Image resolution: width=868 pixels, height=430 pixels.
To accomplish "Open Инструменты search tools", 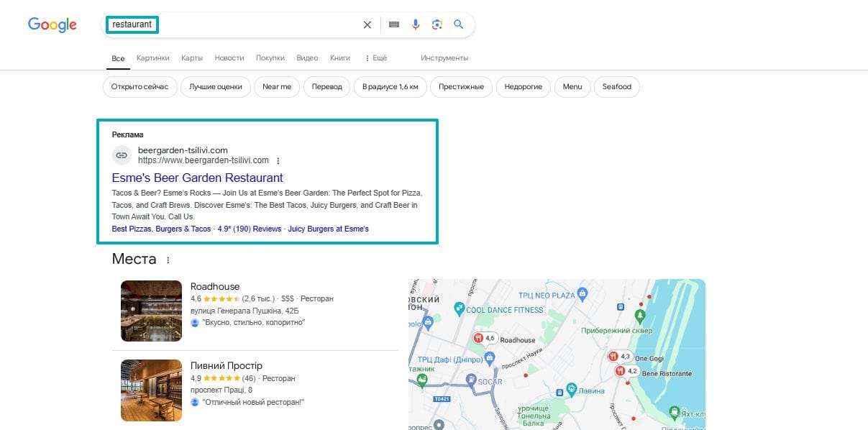I will click(x=444, y=58).
